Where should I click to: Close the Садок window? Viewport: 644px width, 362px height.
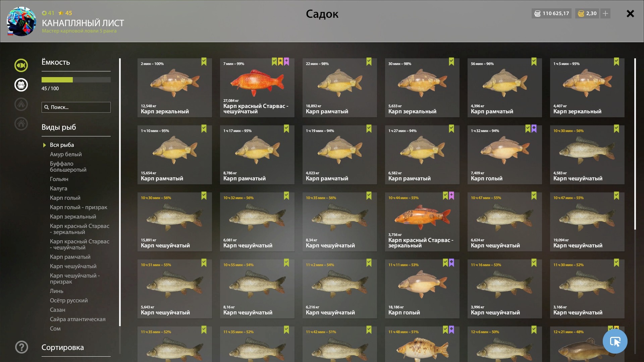coord(630,13)
